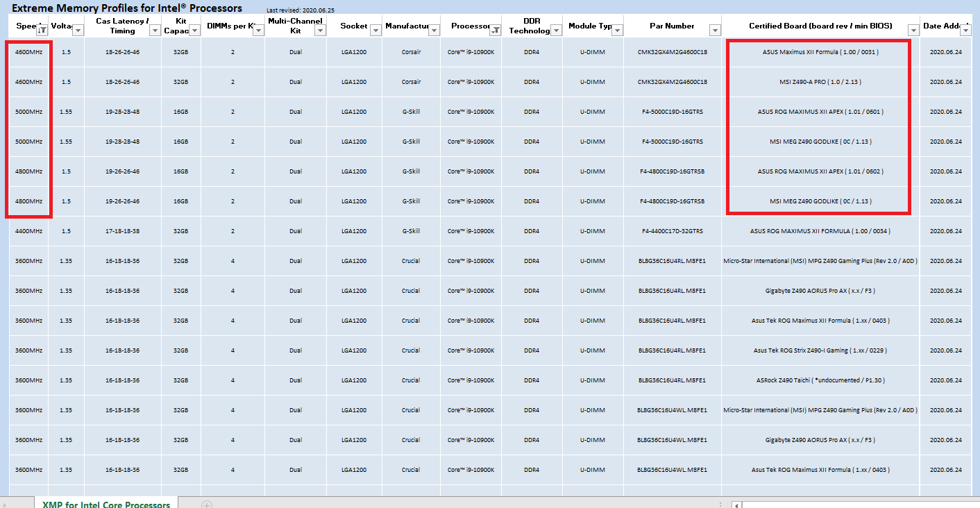Select the 4600MHz cell in the ASUS Maximus XII Formula row
The image size is (980, 508).
click(x=29, y=52)
